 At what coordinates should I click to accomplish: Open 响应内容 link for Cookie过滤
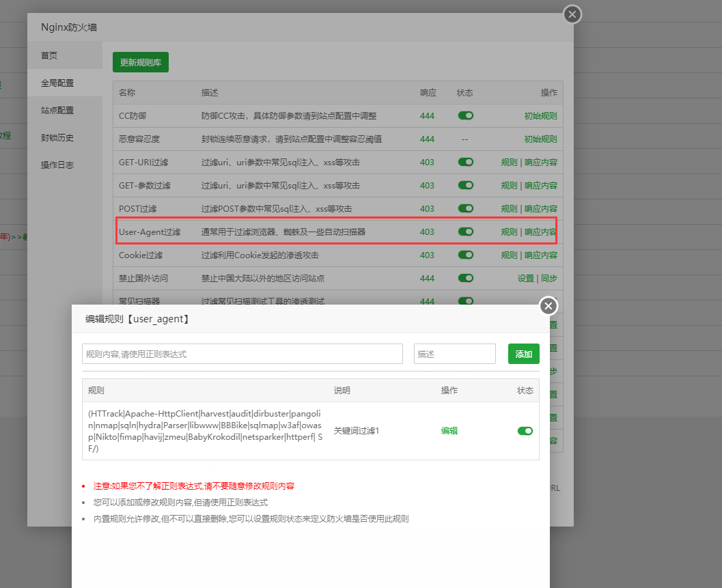tap(540, 255)
